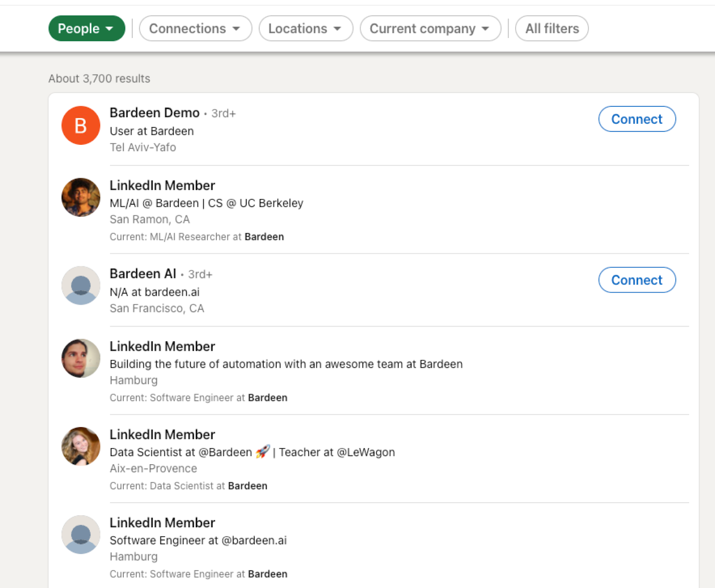Click default avatar of @bardeen.ai Software Engineer
This screenshot has height=588, width=715.
coord(81,535)
